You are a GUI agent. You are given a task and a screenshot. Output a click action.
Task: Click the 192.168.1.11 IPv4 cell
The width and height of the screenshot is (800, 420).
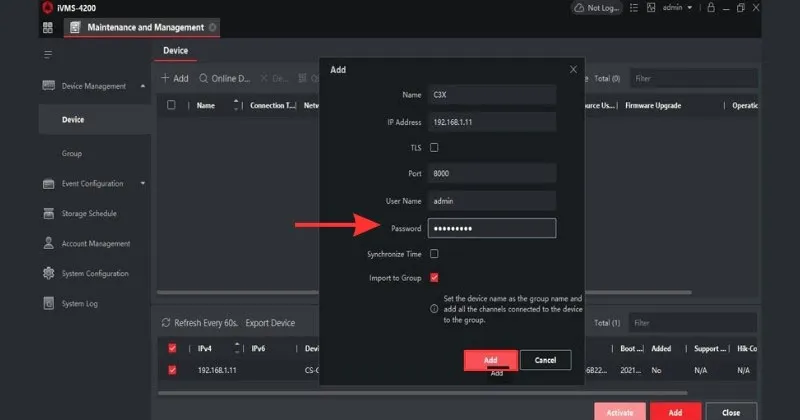217,370
